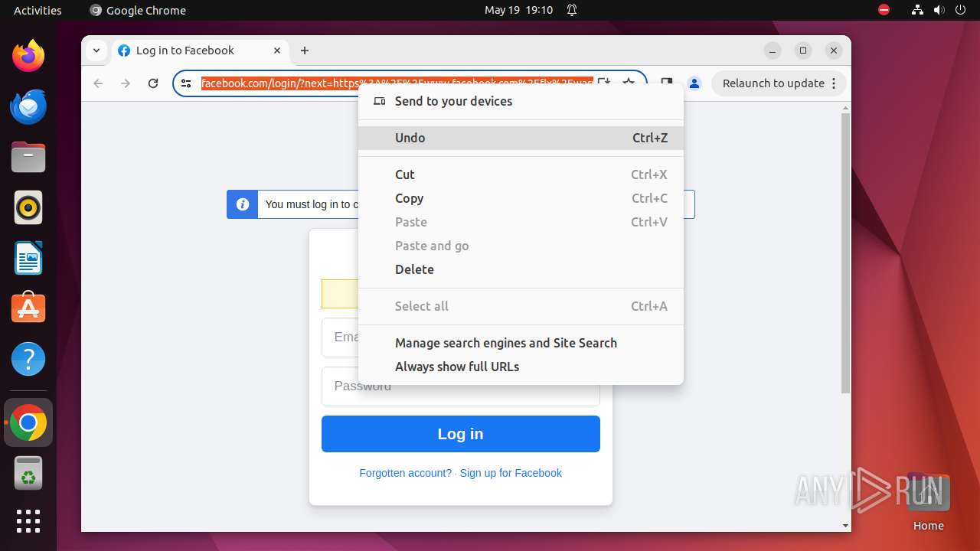The height and width of the screenshot is (551, 980).
Task: Click the red do-not-disturb indicator icon
Action: click(884, 10)
